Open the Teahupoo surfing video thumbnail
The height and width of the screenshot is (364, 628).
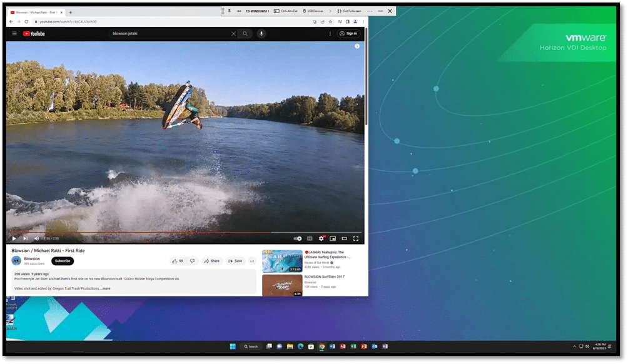tap(282, 261)
